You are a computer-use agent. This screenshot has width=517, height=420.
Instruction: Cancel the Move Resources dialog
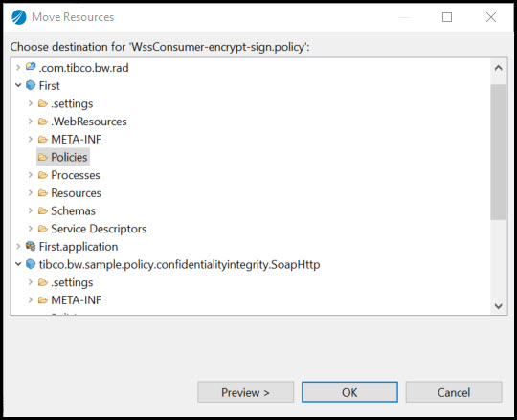pyautogui.click(x=454, y=392)
